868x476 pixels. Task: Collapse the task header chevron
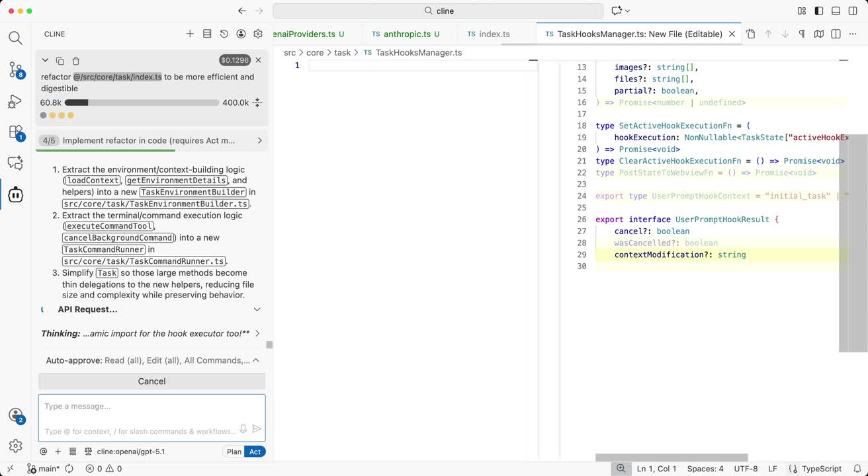coord(45,60)
